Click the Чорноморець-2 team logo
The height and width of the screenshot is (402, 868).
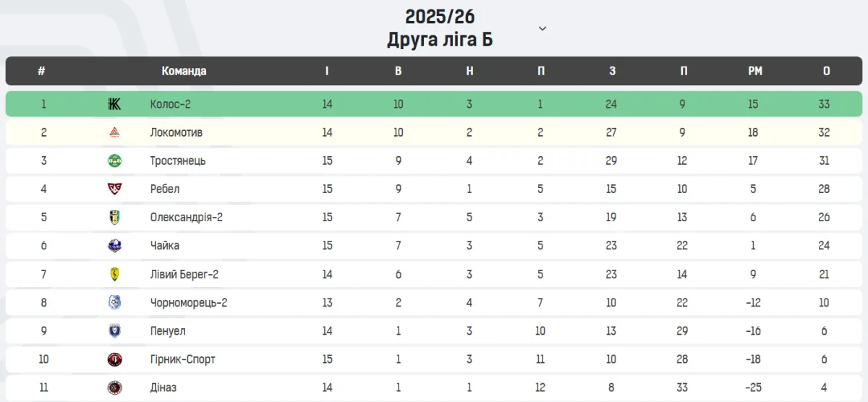pos(114,302)
